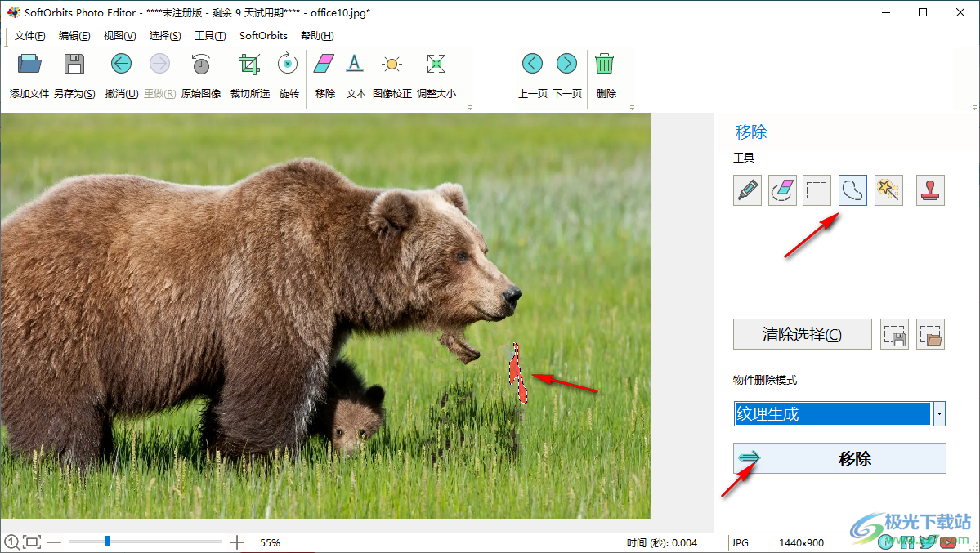
Task: Click the 移除 remove button
Action: pos(839,458)
